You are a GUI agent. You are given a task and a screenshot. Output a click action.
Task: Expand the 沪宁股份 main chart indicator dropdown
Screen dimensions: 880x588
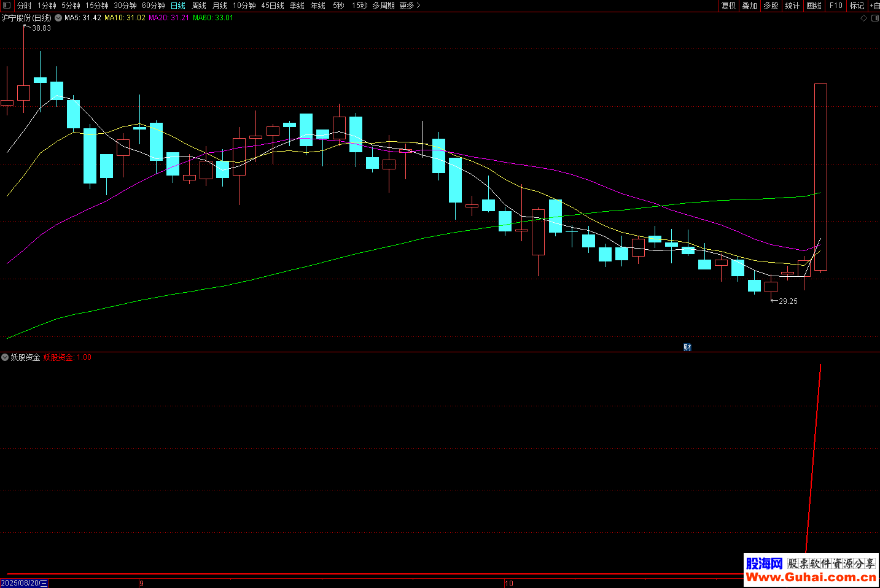pos(58,18)
